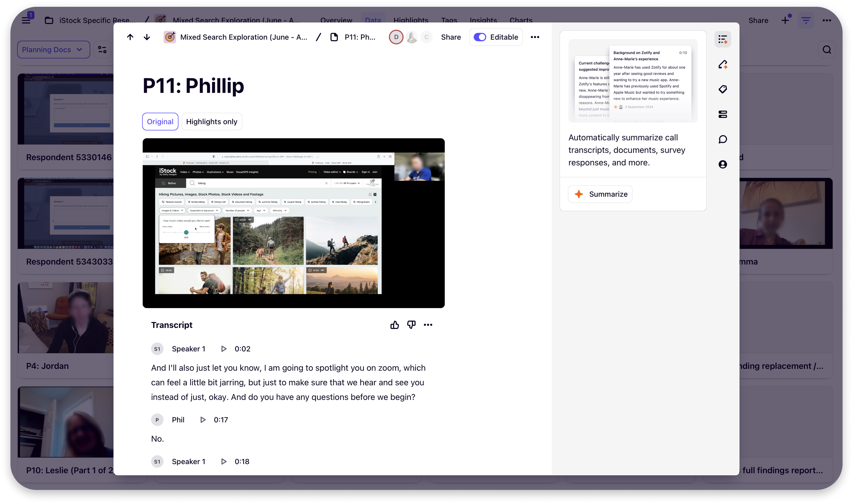Click the Phil speaker name

click(178, 420)
